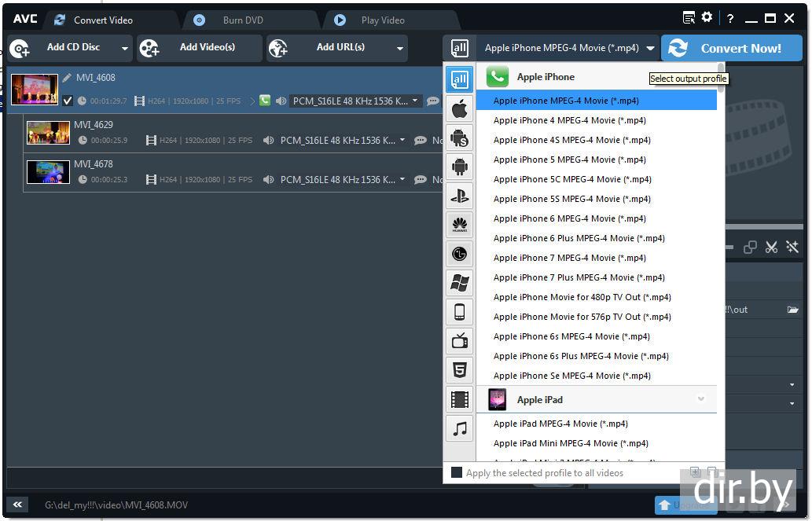The width and height of the screenshot is (812, 521).
Task: Select the Windows devices category icon
Action: coord(460,283)
